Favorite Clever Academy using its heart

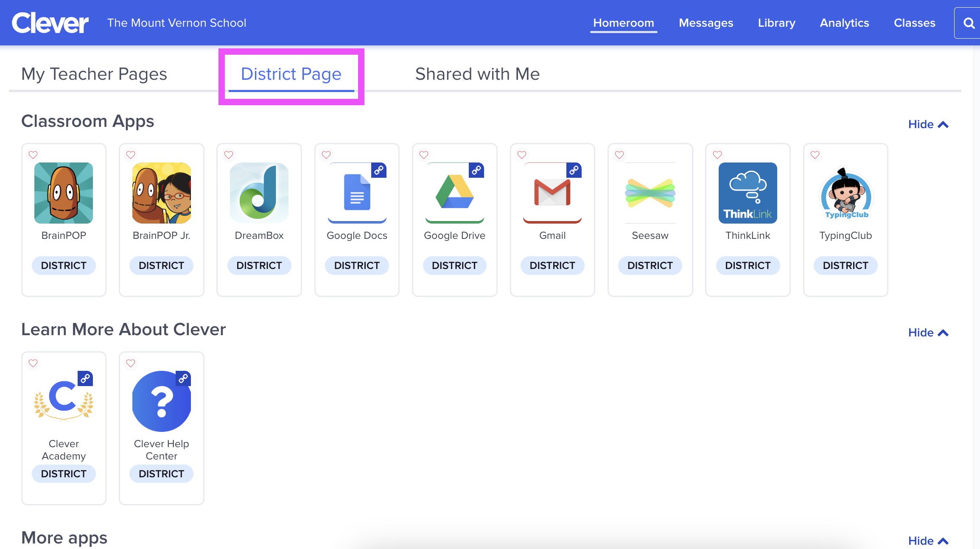coord(33,363)
